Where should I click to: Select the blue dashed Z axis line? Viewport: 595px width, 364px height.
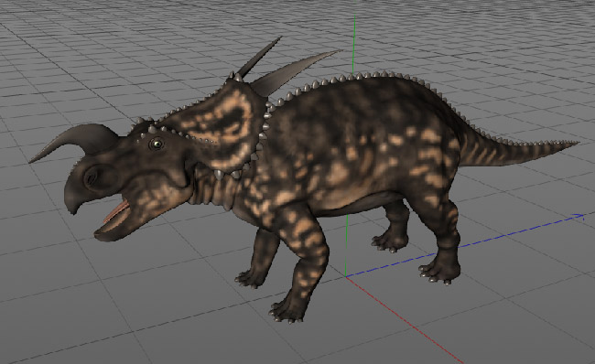pyautogui.click(x=465, y=245)
